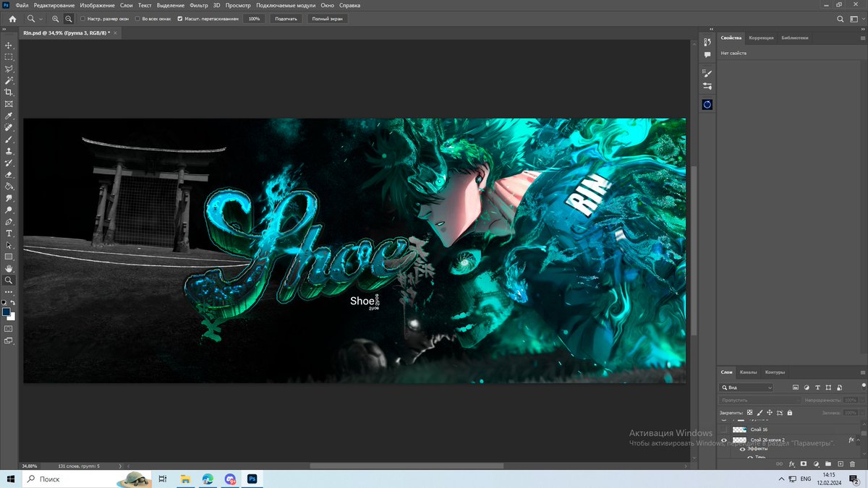This screenshot has height=488, width=868.
Task: Toggle Quick Mask mode
Action: (x=9, y=328)
